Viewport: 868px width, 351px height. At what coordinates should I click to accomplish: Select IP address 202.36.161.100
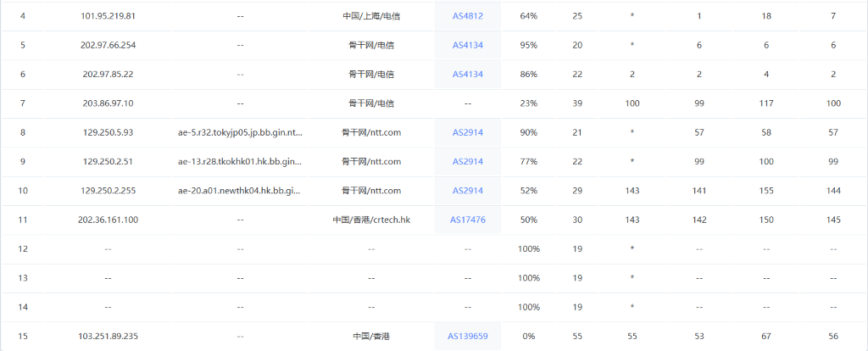click(108, 220)
